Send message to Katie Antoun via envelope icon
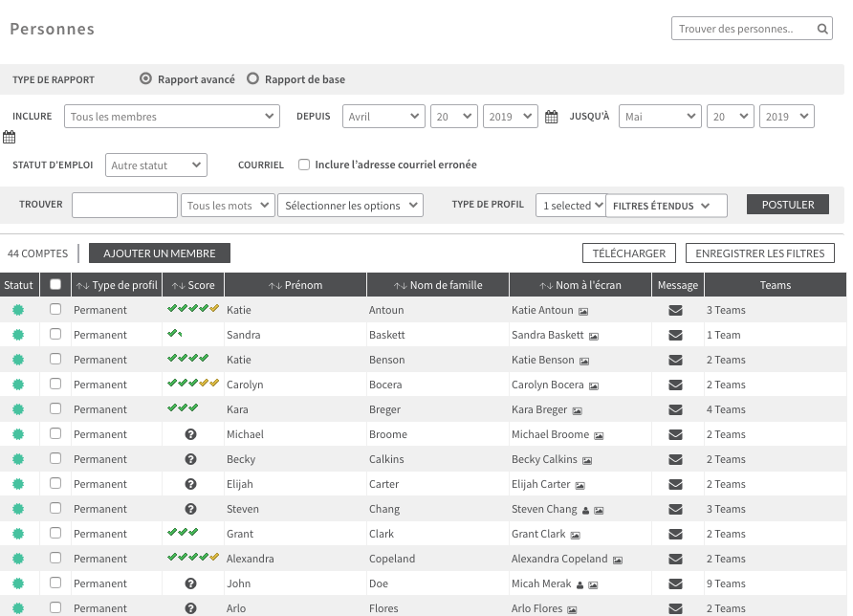This screenshot has width=853, height=616. pos(675,310)
